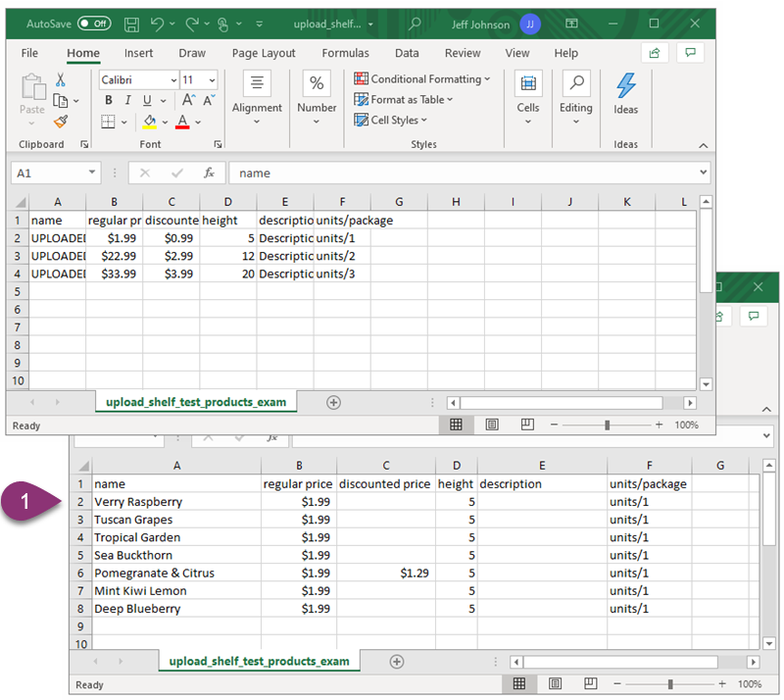Viewport: 784px width, 700px height.
Task: Click Increase Font Size icon
Action: click(x=188, y=101)
